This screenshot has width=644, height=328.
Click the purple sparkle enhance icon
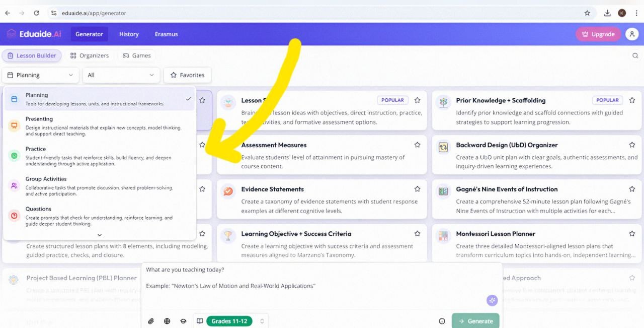coord(492,300)
